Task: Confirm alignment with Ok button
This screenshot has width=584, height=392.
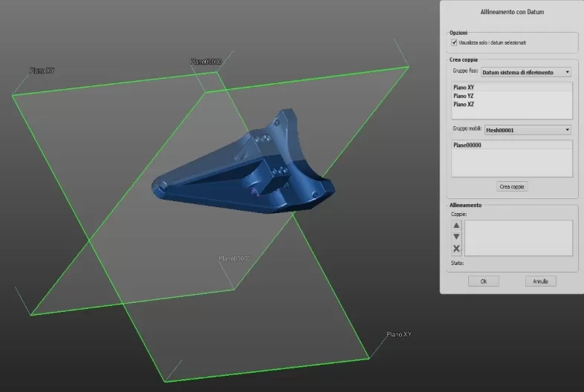Action: point(484,281)
